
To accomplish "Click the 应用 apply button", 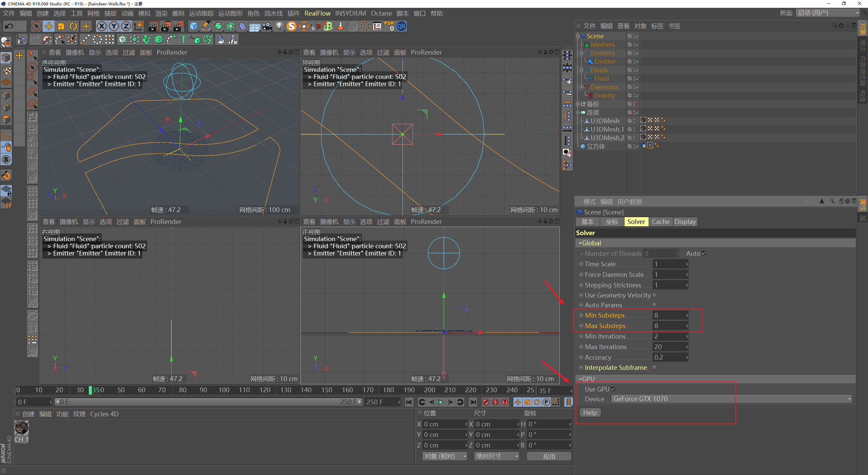I will (x=549, y=456).
